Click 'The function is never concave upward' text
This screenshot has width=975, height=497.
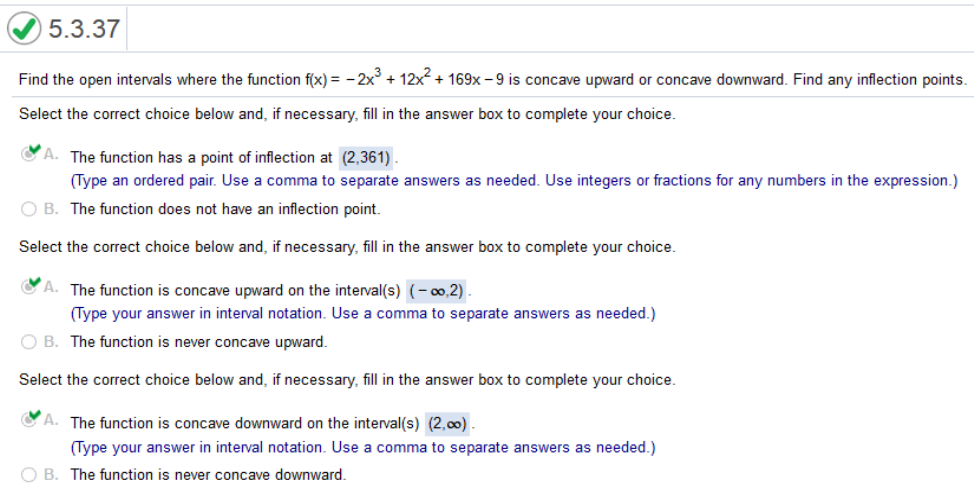pos(198,342)
